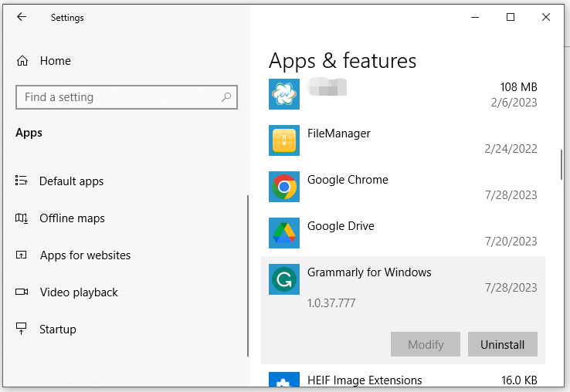This screenshot has height=392, width=570.
Task: Open the Home settings page
Action: (x=56, y=61)
